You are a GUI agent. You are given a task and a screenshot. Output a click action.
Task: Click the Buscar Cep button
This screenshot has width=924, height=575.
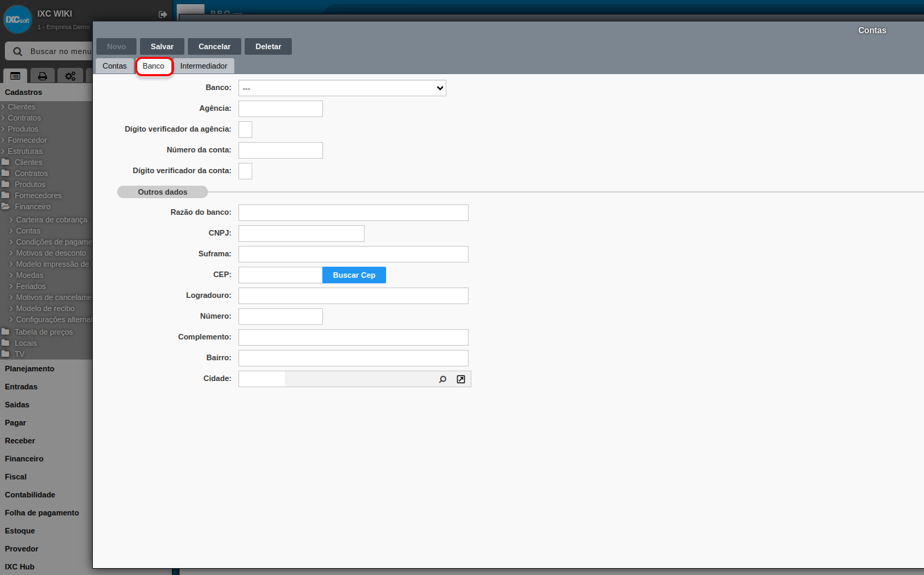pyautogui.click(x=354, y=275)
